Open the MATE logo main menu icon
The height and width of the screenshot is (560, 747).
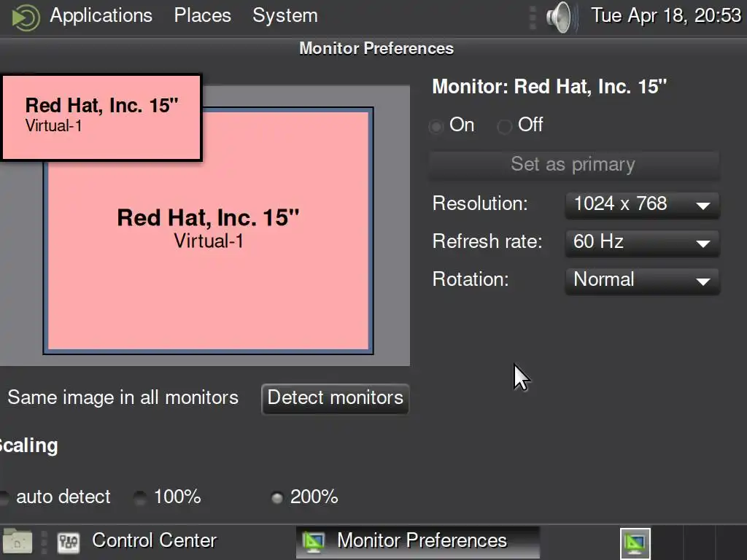pos(26,17)
